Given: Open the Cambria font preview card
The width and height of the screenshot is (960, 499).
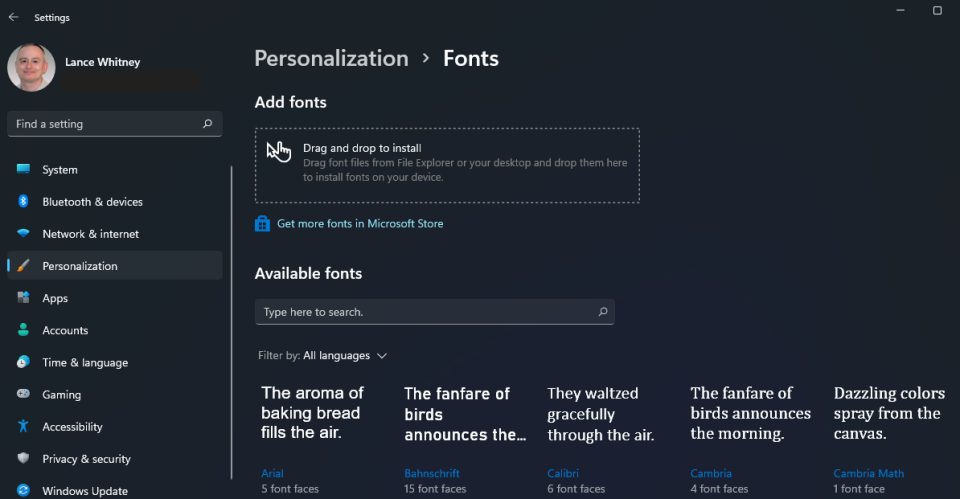Looking at the screenshot, I should pyautogui.click(x=752, y=439).
